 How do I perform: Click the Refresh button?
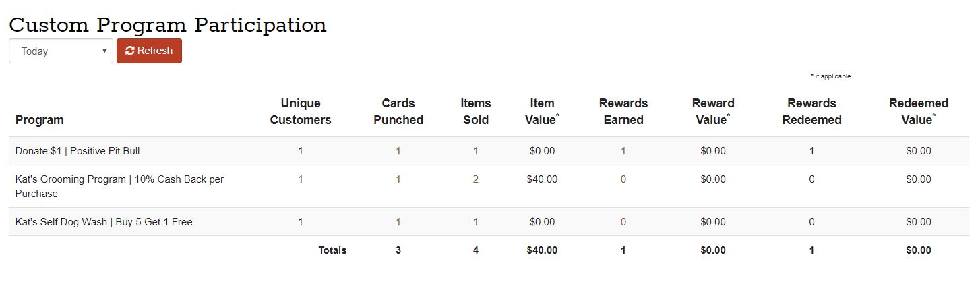click(149, 51)
